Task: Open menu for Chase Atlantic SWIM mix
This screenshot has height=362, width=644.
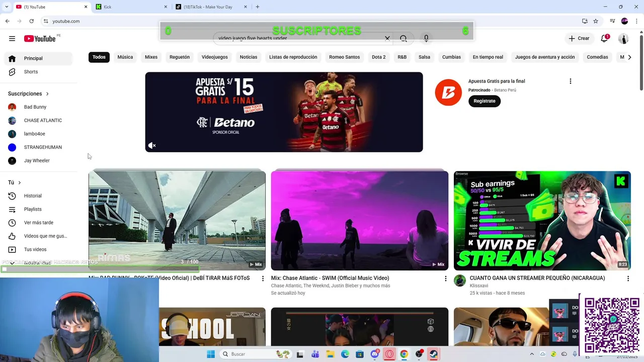Action: [445, 278]
